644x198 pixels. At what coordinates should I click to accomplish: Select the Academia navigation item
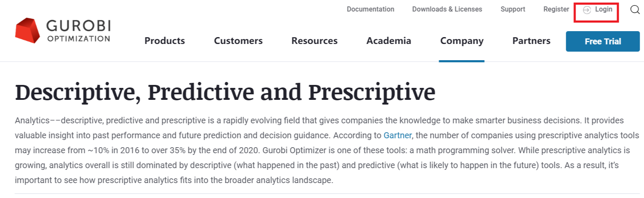[389, 41]
